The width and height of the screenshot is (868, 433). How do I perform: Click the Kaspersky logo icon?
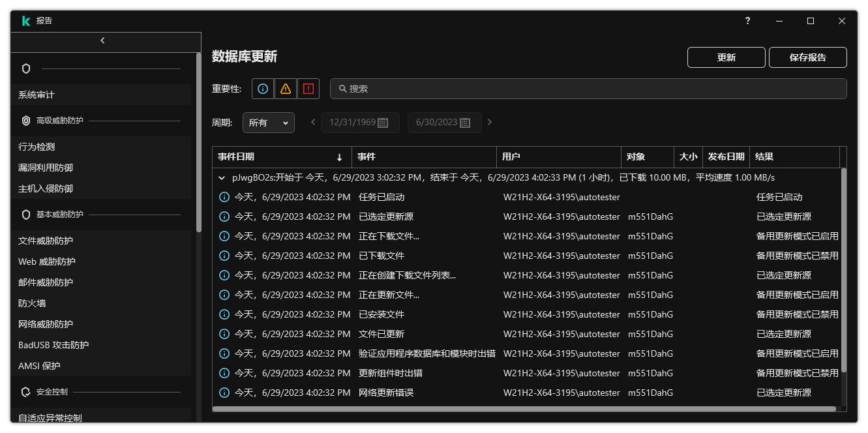pyautogui.click(x=26, y=20)
